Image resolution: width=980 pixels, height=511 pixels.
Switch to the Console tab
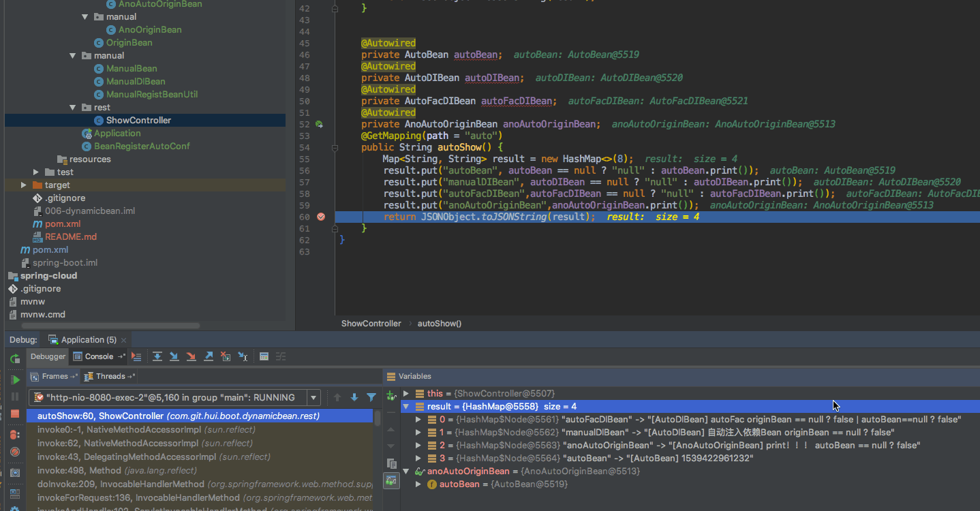point(98,356)
